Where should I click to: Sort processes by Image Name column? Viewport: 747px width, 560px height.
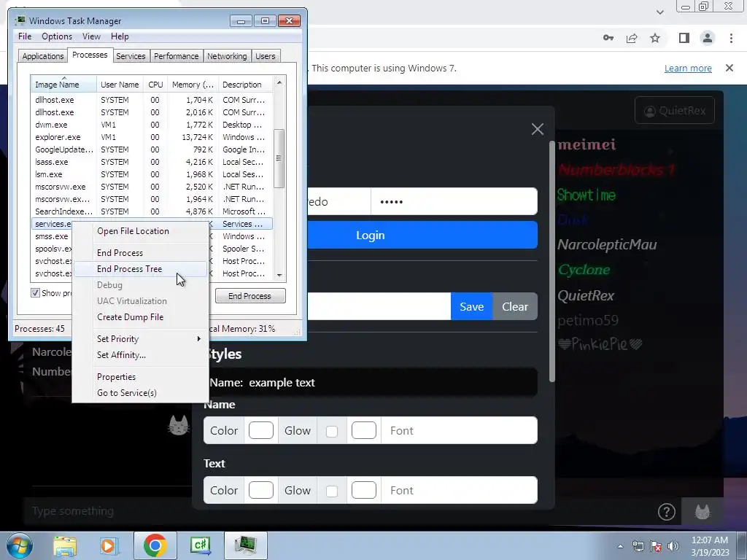(64, 85)
